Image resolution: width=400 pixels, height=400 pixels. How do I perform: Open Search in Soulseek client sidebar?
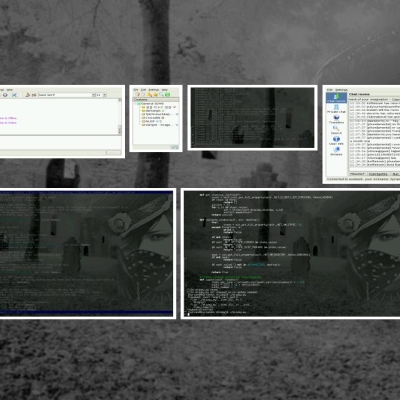click(x=336, y=130)
